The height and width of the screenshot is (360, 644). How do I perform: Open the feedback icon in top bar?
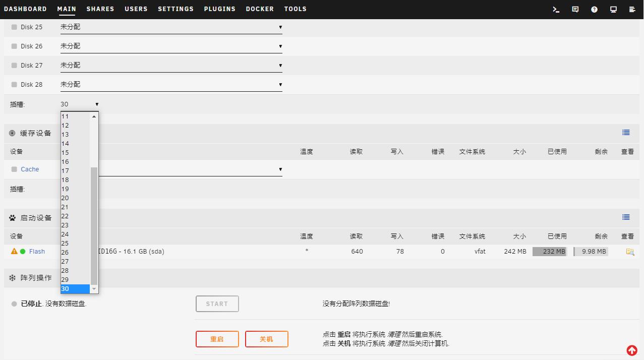575,9
